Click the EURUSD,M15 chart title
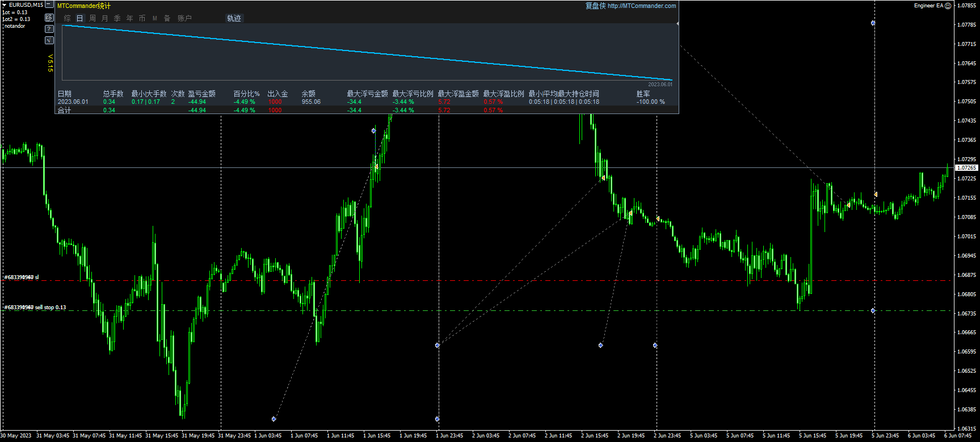980x442 pixels. [26, 5]
